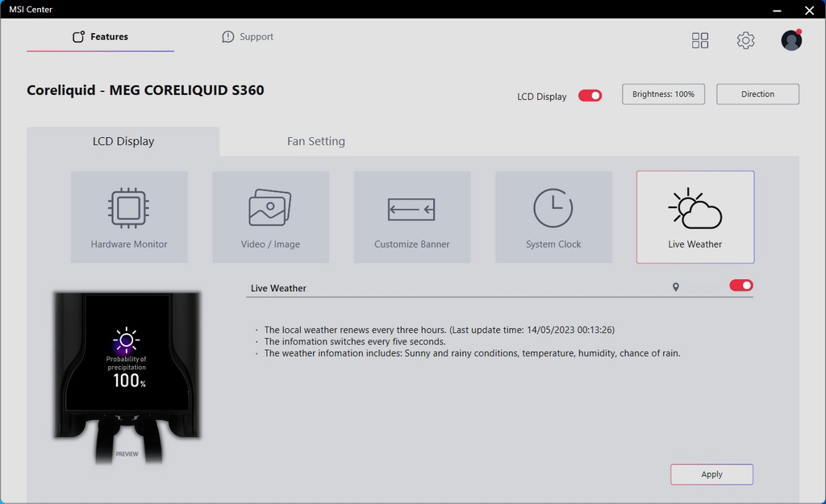Select the Video / Image display mode
This screenshot has height=504, width=826.
click(271, 216)
